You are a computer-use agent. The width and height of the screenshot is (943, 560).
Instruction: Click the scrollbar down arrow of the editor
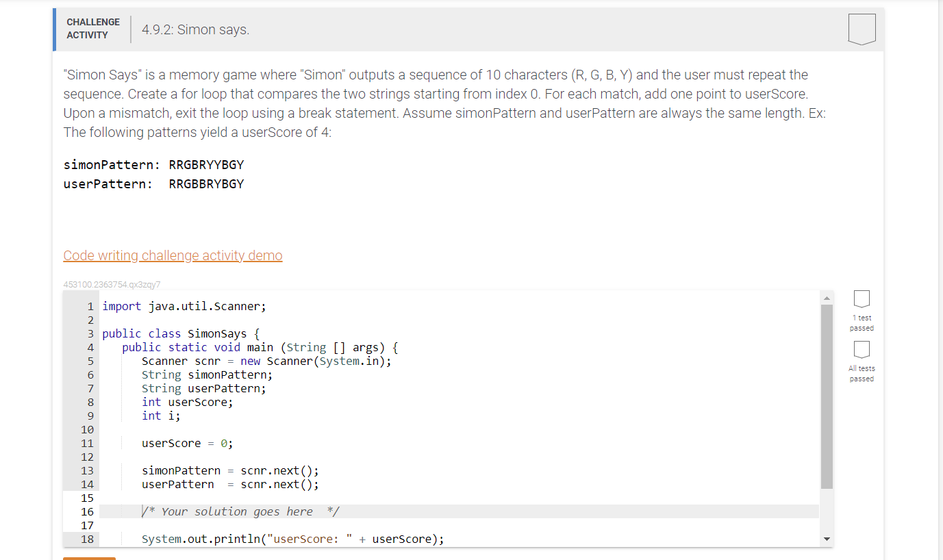click(827, 538)
